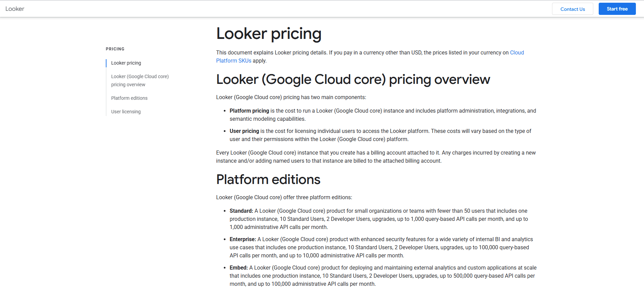Open the User licensing section
Screen dimensions: 644x301
pos(126,111)
